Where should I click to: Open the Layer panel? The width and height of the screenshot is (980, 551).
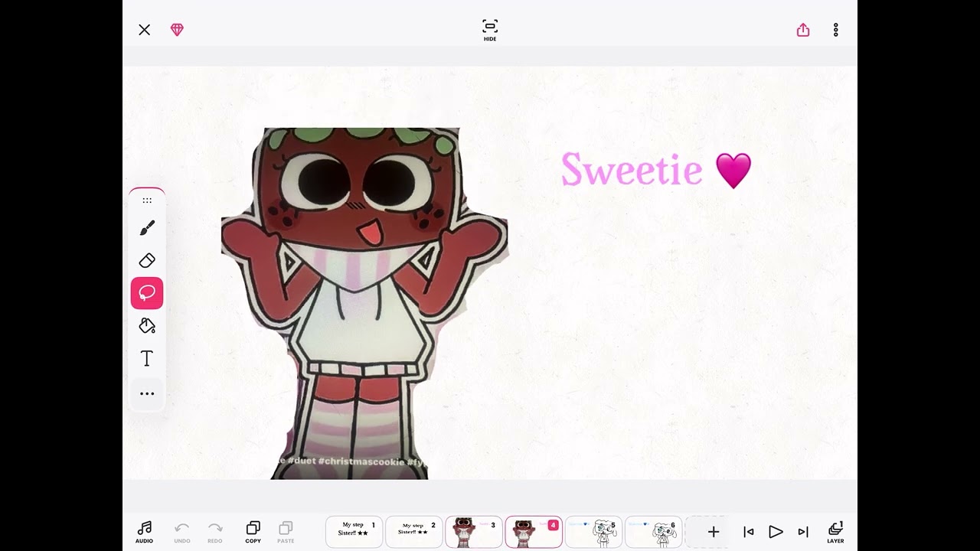tap(835, 532)
